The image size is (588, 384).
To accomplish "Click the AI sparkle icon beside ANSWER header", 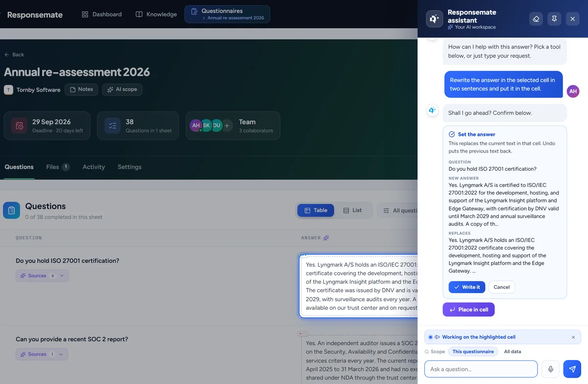I will [x=326, y=238].
